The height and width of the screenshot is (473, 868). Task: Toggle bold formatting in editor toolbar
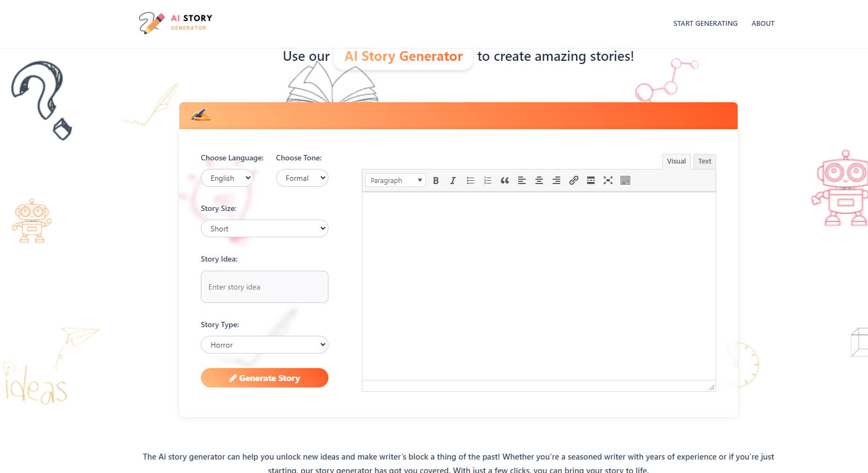436,181
